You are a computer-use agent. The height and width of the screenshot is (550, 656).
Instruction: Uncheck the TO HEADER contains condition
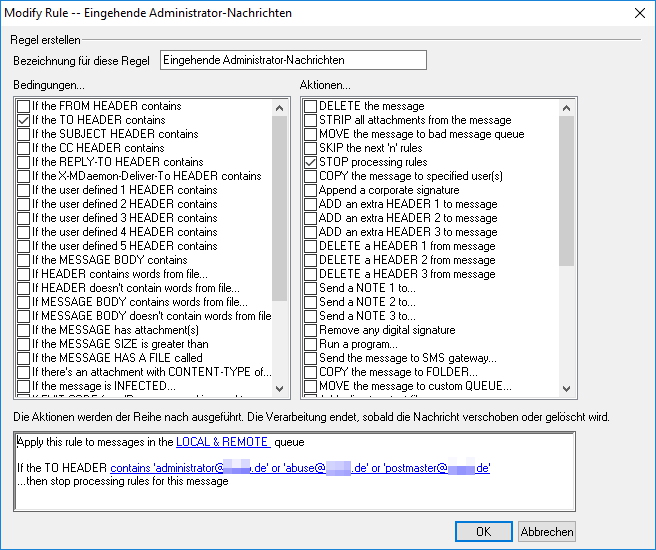[23, 120]
